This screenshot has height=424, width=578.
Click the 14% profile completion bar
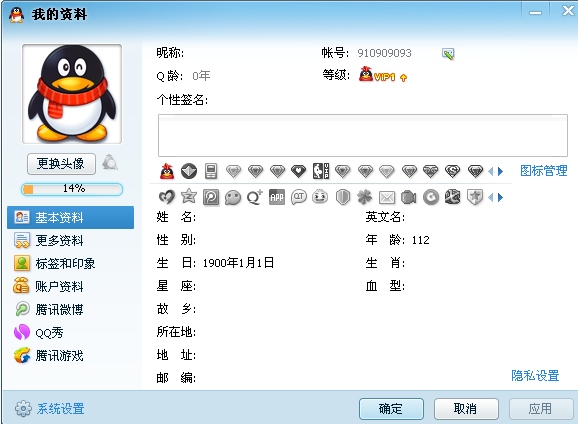[x=72, y=189]
